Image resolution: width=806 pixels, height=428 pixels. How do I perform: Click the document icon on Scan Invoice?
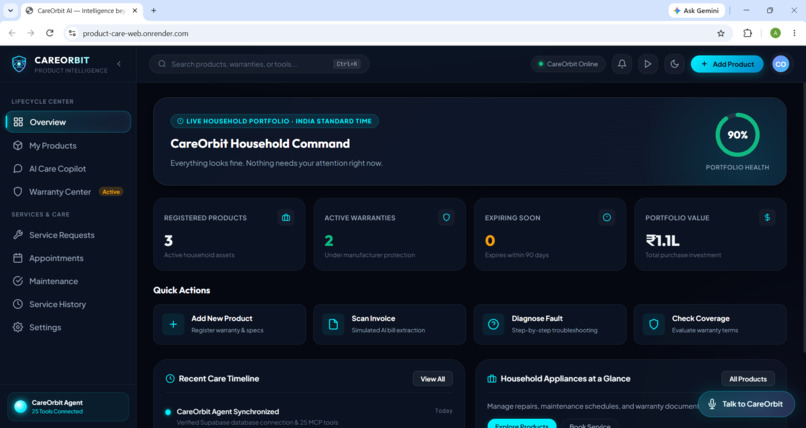(333, 324)
